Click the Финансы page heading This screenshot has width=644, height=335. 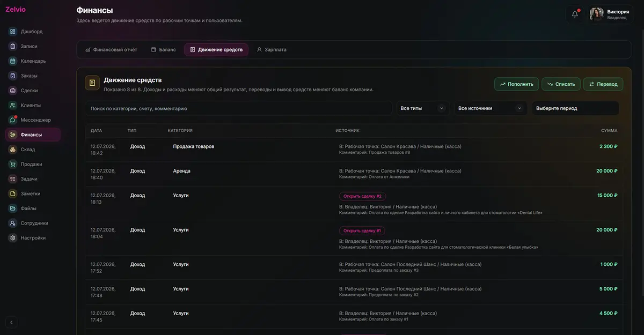(95, 10)
